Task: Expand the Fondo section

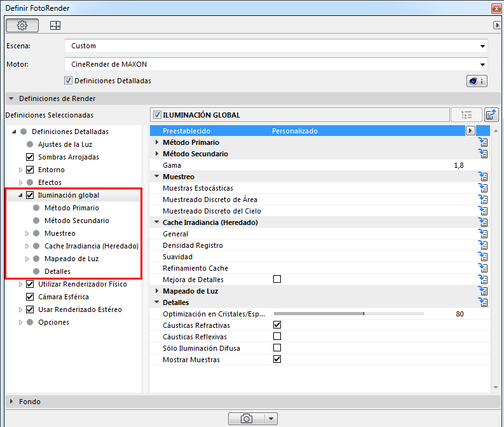Action: pos(11,402)
